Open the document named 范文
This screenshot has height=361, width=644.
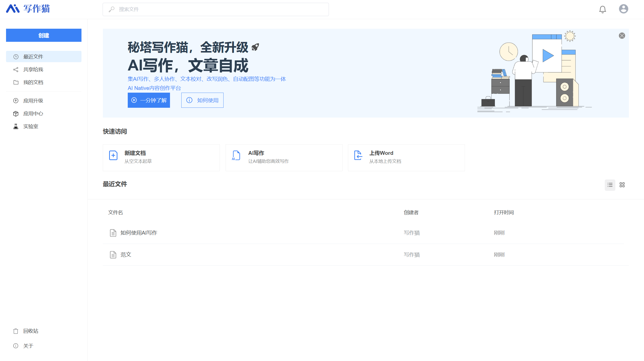point(126,255)
